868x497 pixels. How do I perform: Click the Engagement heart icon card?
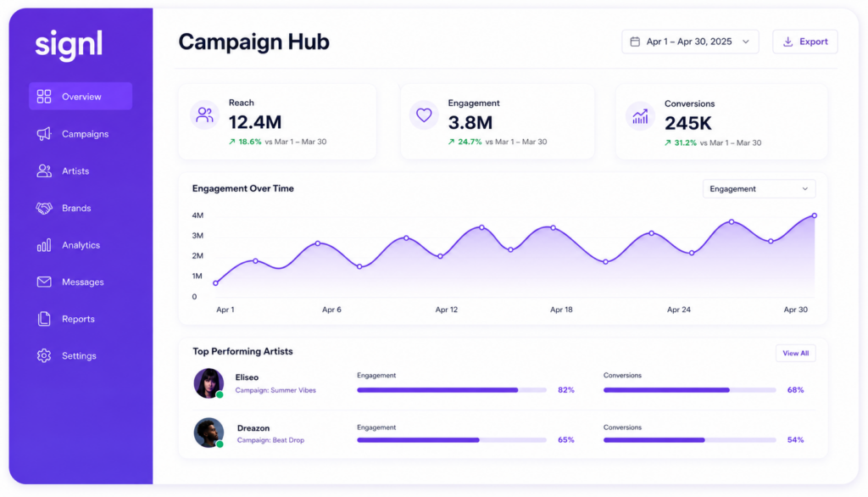(424, 114)
